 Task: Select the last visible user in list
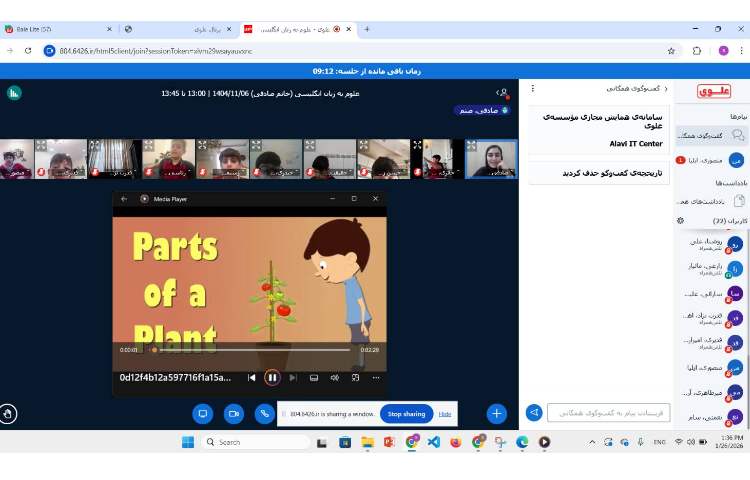[711, 417]
